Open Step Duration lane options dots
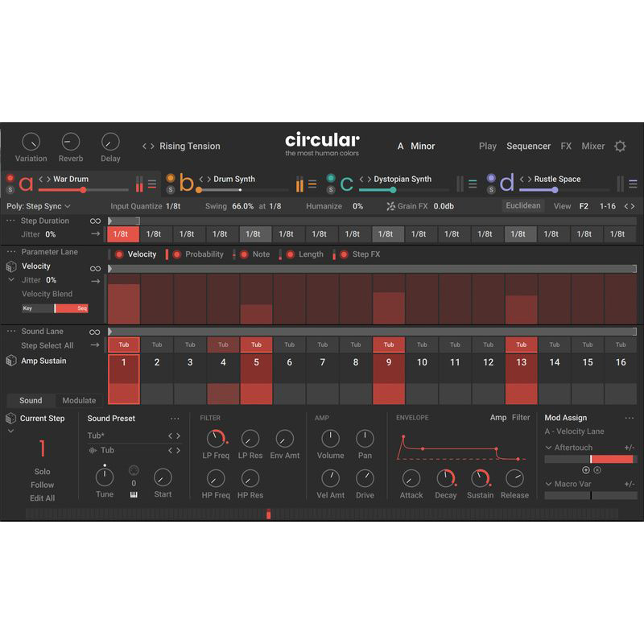Image resolution: width=644 pixels, height=644 pixels. [10, 221]
